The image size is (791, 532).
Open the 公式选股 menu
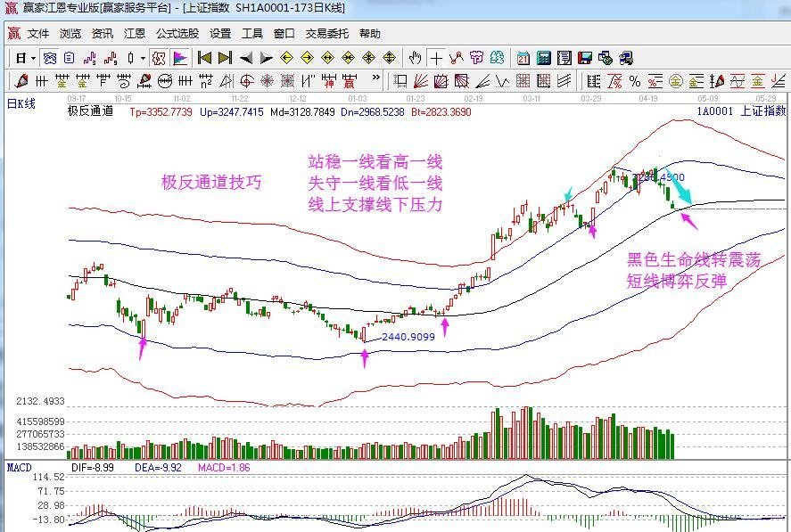pyautogui.click(x=177, y=34)
